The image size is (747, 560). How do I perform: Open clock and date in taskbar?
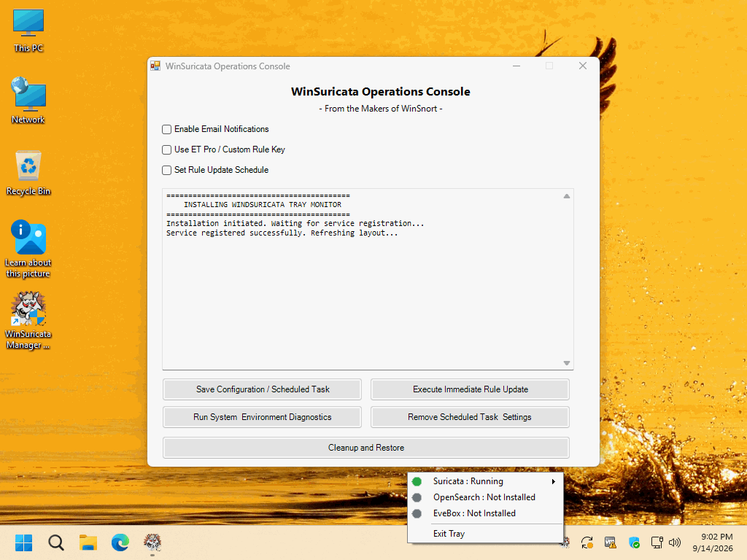[713, 542]
